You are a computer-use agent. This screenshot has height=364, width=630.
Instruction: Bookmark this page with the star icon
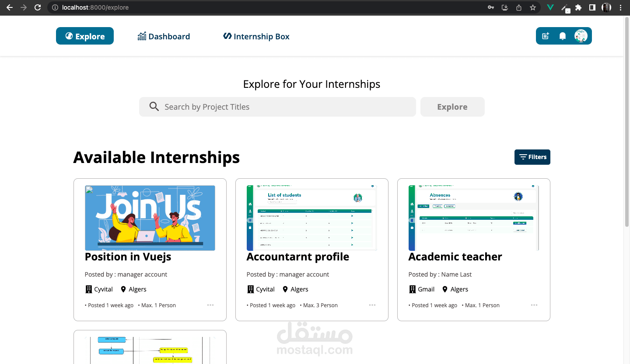point(533,7)
